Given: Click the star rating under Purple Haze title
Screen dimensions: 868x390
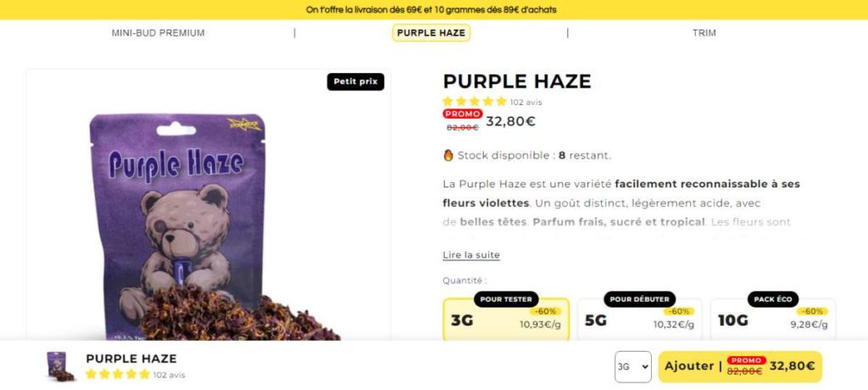Looking at the screenshot, I should (x=475, y=102).
